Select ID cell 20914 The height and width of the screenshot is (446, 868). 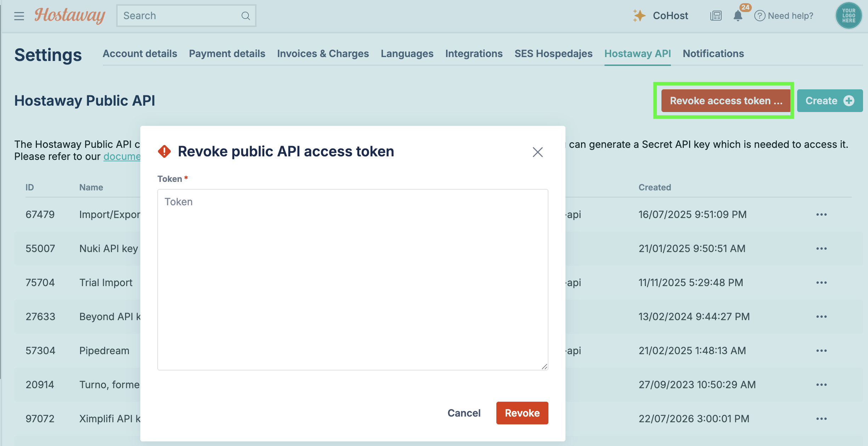point(40,385)
